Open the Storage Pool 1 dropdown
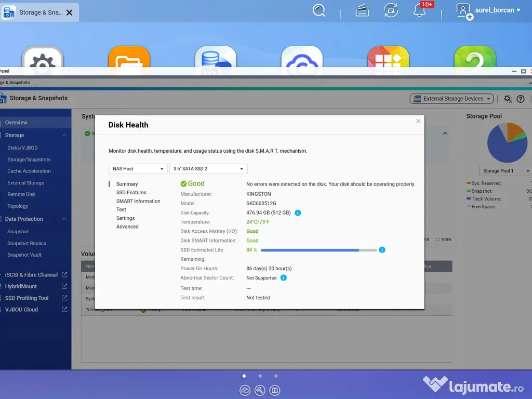 coord(504,171)
